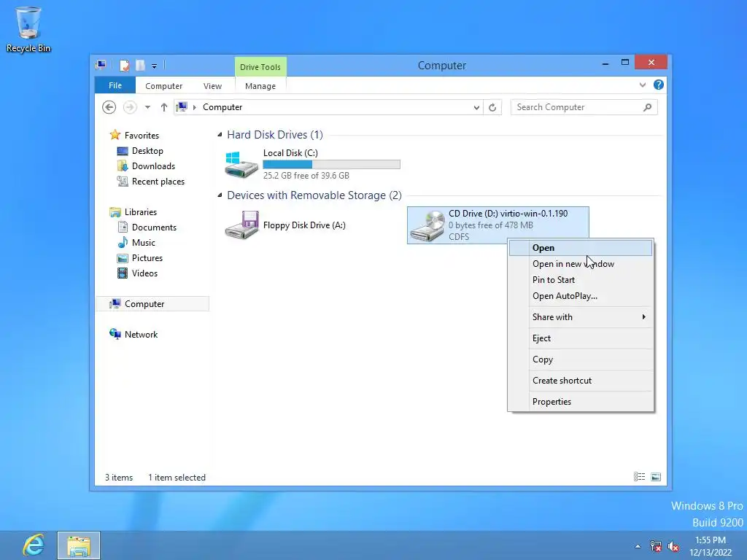
Task: Open Recent places in navigation pane
Action: [x=158, y=182]
